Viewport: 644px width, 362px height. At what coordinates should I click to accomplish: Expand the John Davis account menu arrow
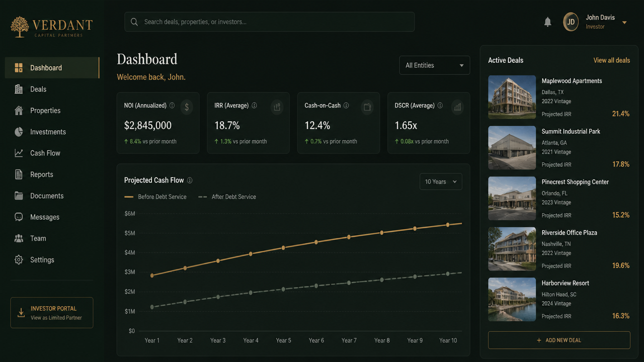(624, 23)
